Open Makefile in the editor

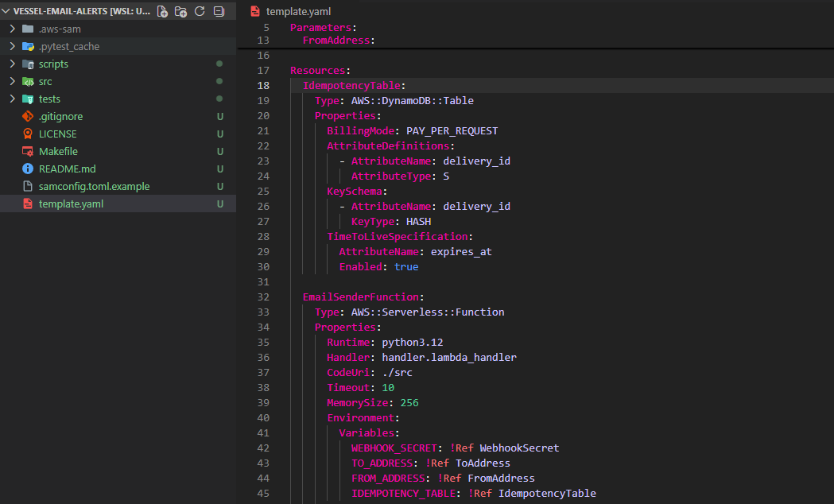[x=58, y=152]
